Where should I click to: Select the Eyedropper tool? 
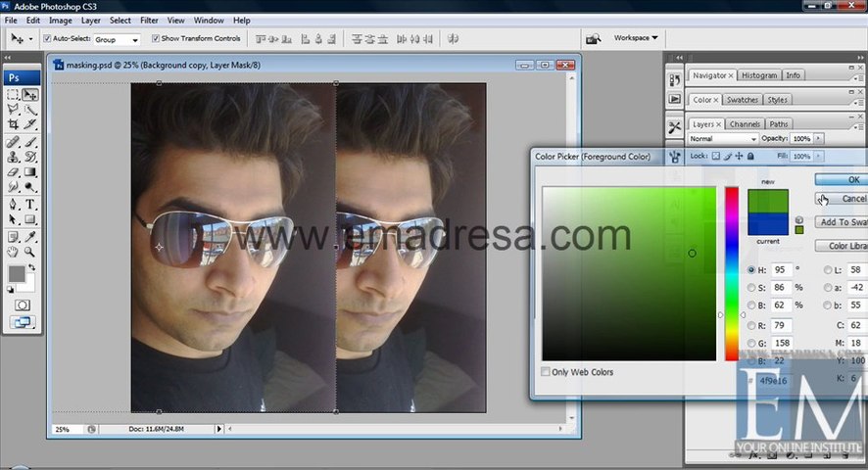tap(30, 237)
